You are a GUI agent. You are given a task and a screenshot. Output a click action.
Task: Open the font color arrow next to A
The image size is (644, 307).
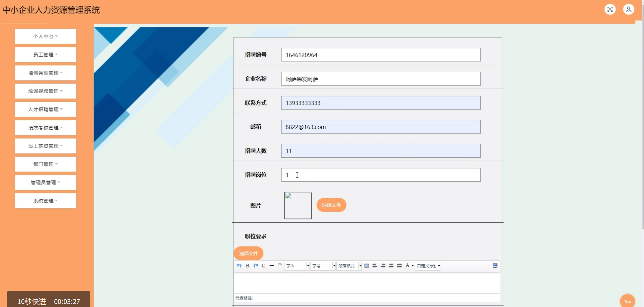[x=413, y=266]
